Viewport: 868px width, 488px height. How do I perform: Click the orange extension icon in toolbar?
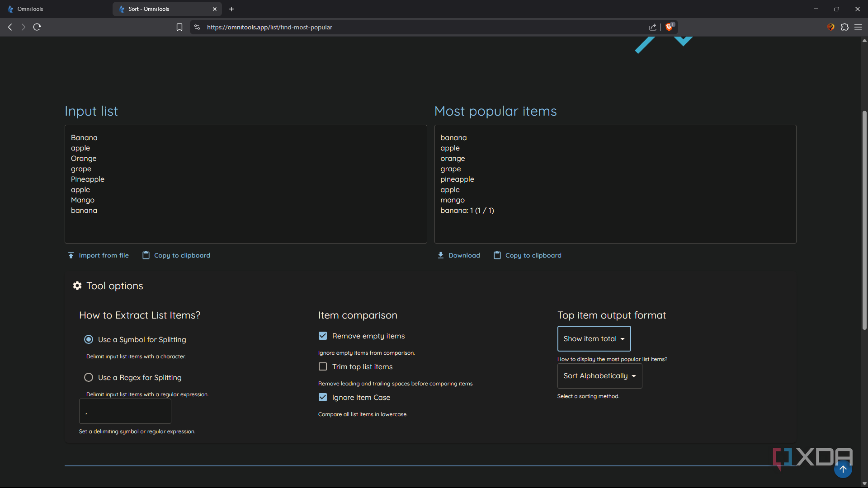(x=831, y=27)
